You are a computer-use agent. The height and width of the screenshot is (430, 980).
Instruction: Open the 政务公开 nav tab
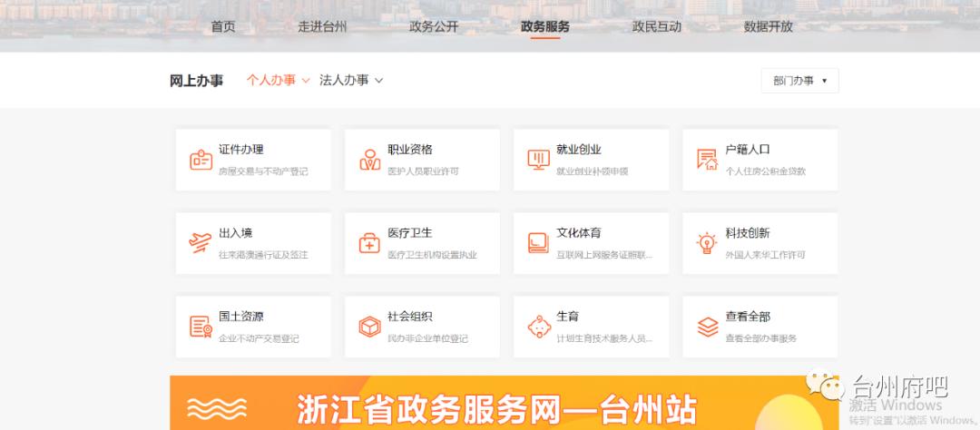[434, 27]
